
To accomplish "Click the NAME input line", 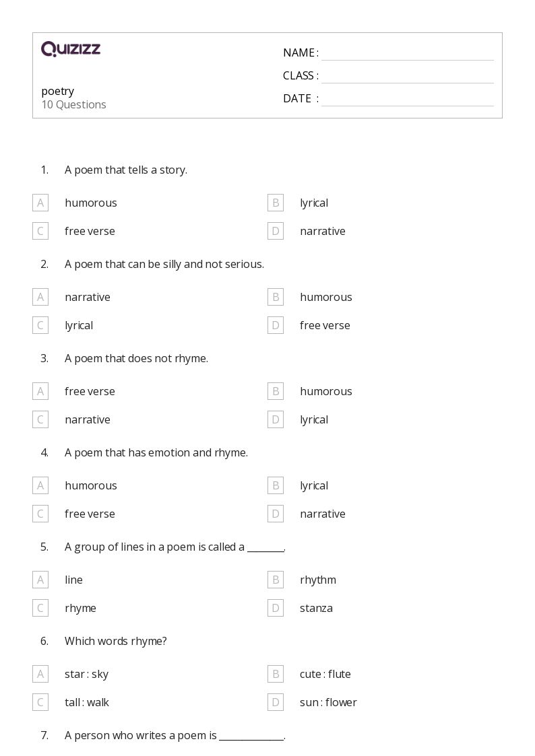I will pos(408,54).
